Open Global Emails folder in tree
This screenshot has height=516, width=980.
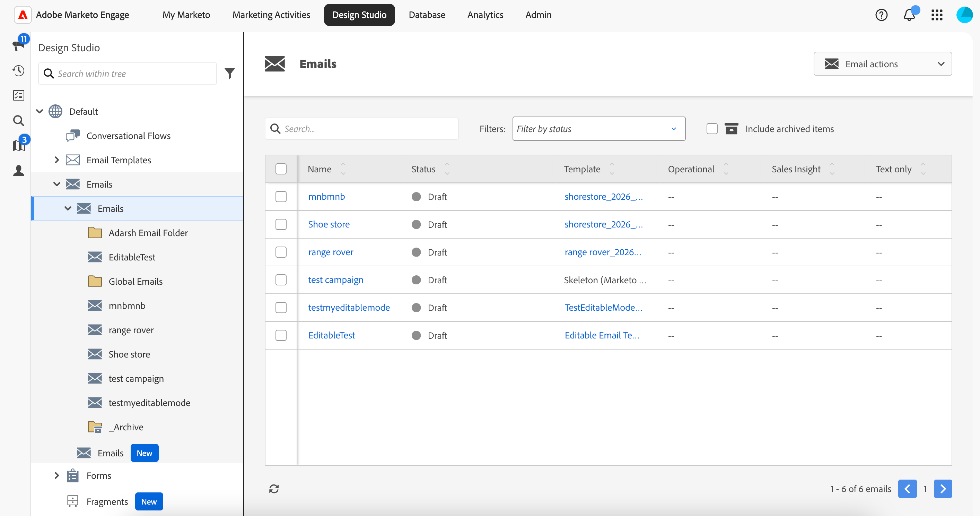(x=135, y=281)
